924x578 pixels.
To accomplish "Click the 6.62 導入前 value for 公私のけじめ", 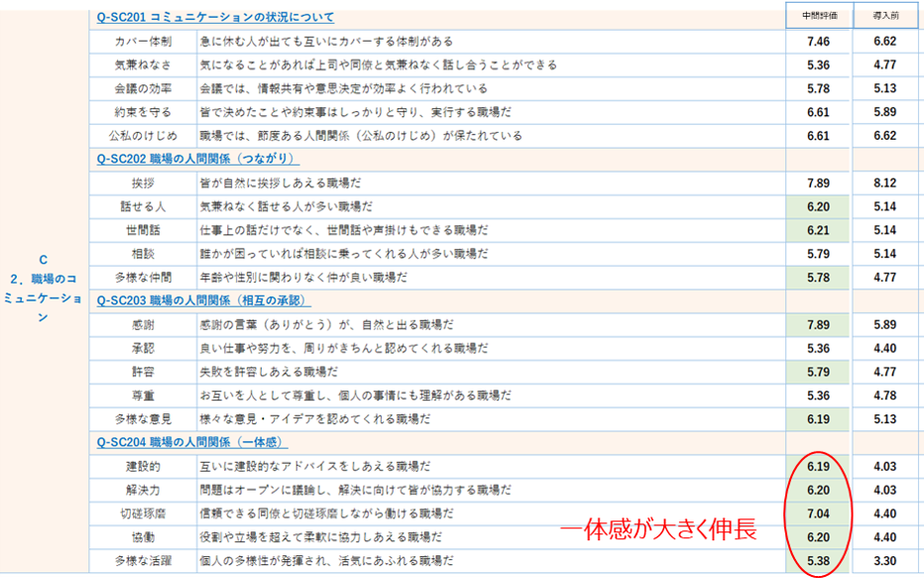I will [x=885, y=136].
